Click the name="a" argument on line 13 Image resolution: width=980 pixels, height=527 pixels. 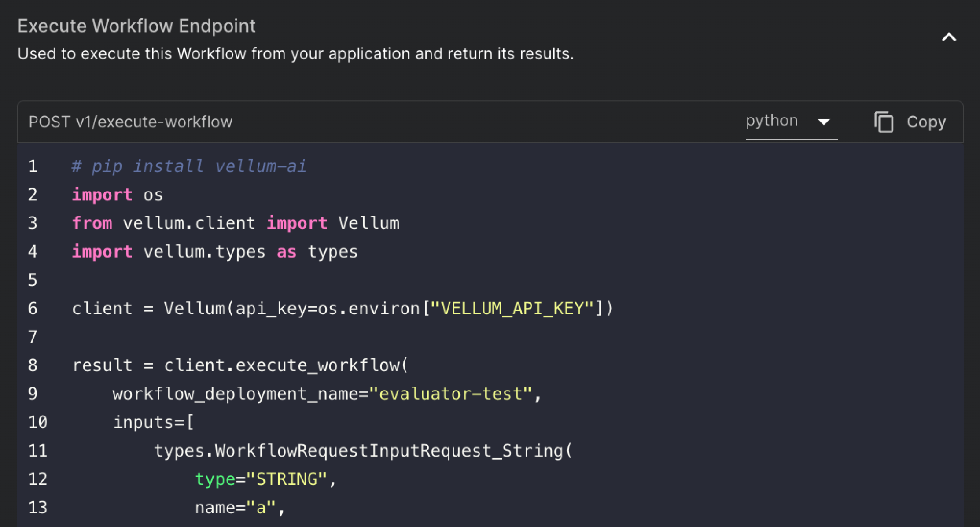239,507
